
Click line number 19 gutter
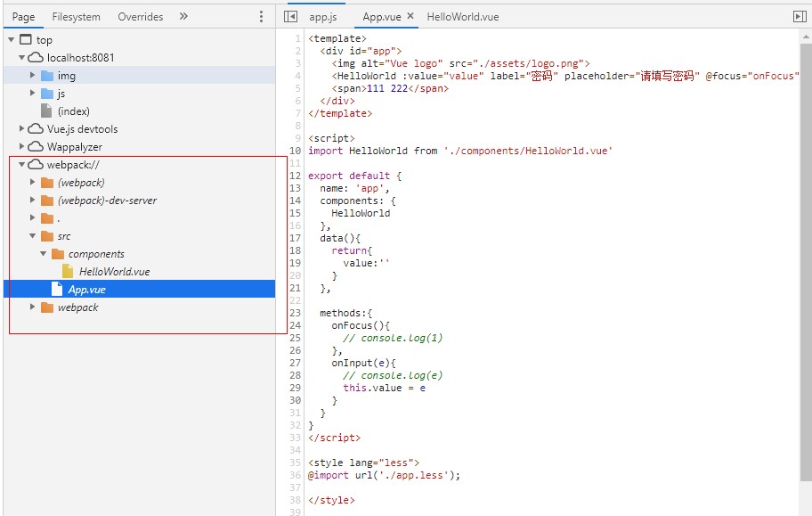click(295, 263)
